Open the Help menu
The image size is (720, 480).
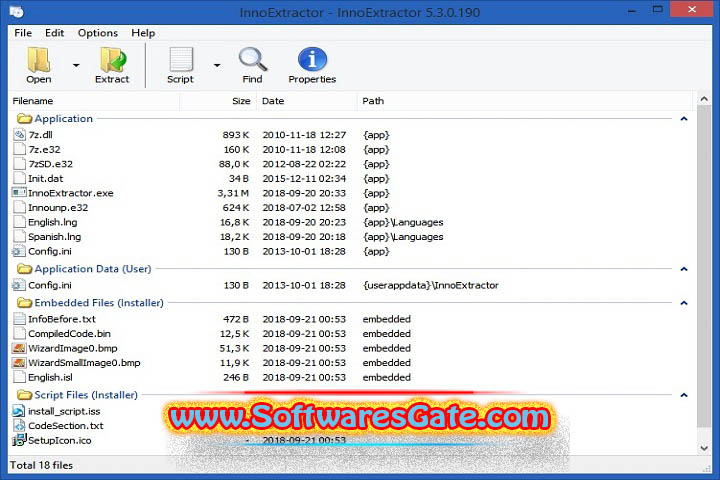143,33
